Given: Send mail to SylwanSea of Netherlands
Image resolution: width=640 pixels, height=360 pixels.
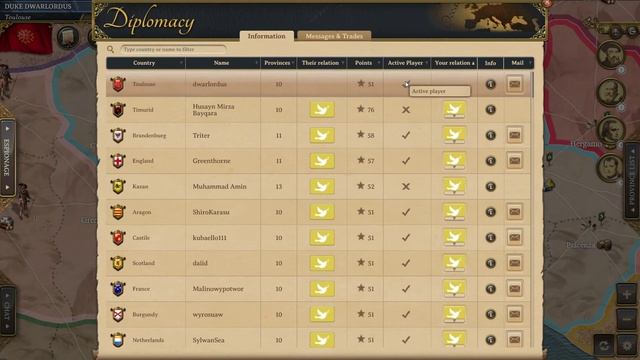Looking at the screenshot, I should (x=515, y=340).
